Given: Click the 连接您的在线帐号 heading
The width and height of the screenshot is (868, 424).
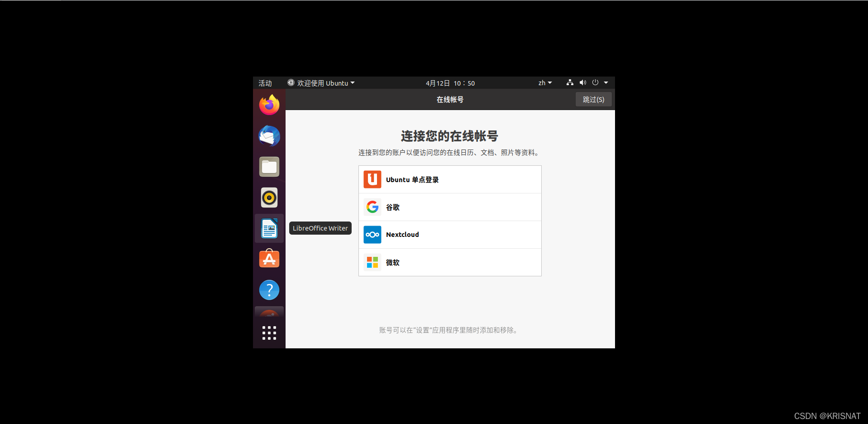Looking at the screenshot, I should (449, 136).
